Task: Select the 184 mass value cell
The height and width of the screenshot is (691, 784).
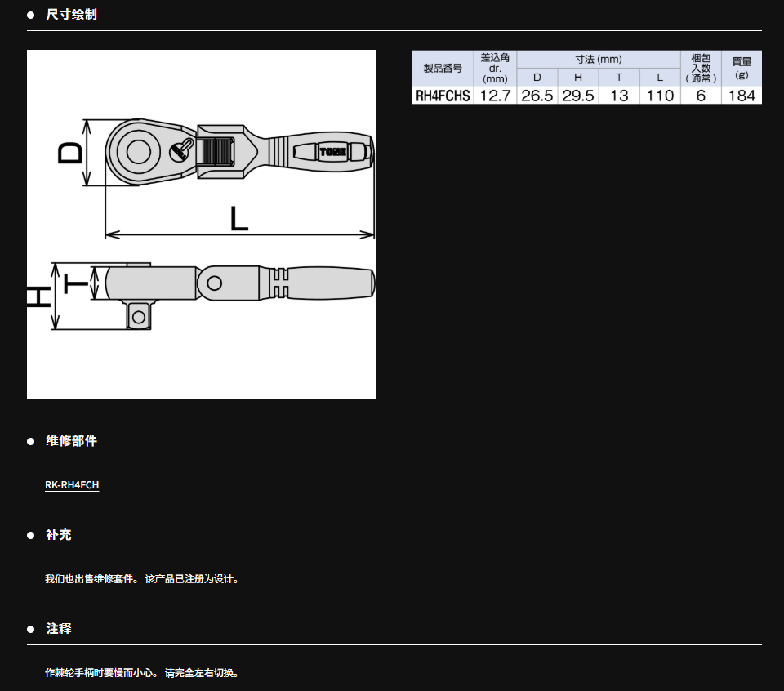Action: point(742,96)
